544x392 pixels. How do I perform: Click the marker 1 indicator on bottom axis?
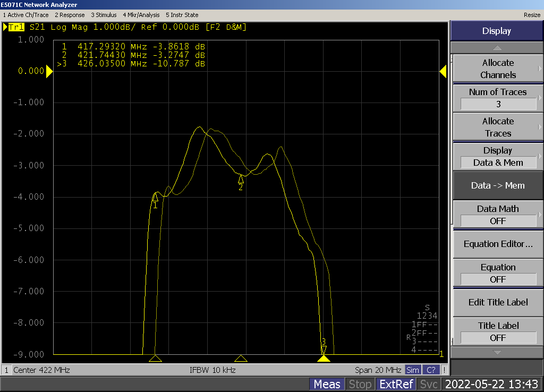[x=155, y=359]
